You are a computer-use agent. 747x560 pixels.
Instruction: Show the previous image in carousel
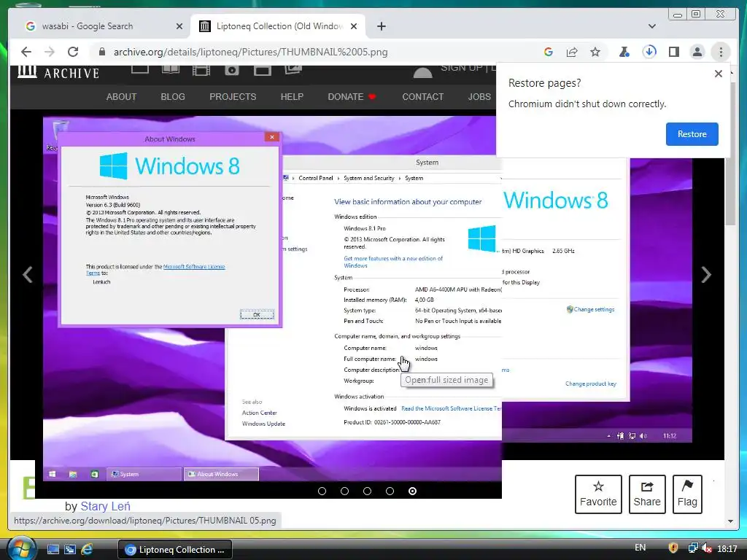tap(28, 275)
